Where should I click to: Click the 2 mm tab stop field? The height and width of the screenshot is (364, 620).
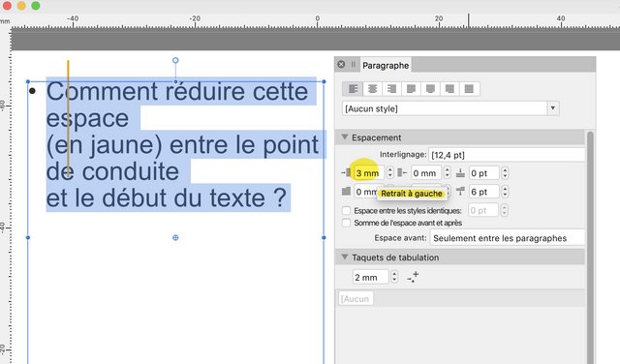[x=370, y=277]
